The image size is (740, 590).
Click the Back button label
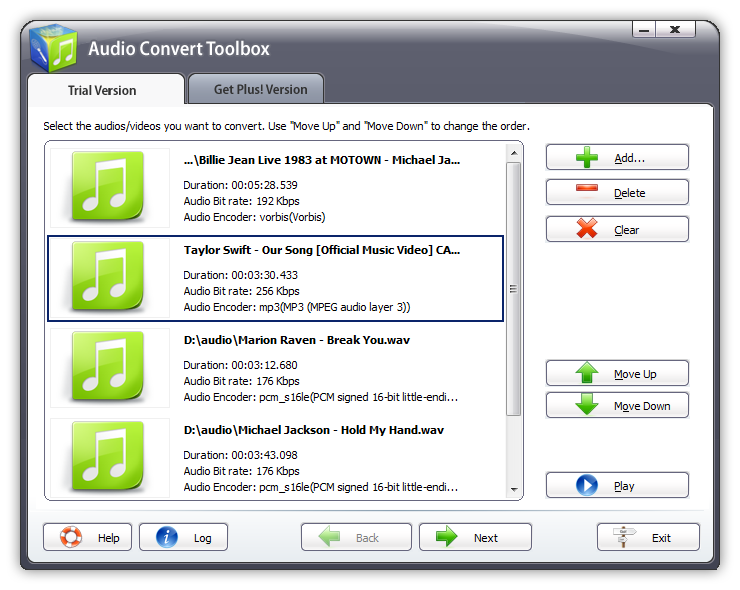tap(367, 538)
